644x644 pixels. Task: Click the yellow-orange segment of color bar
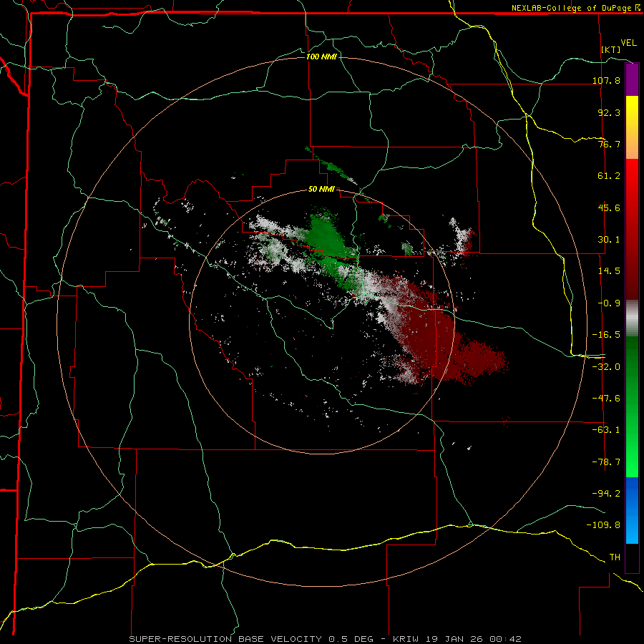point(632,127)
